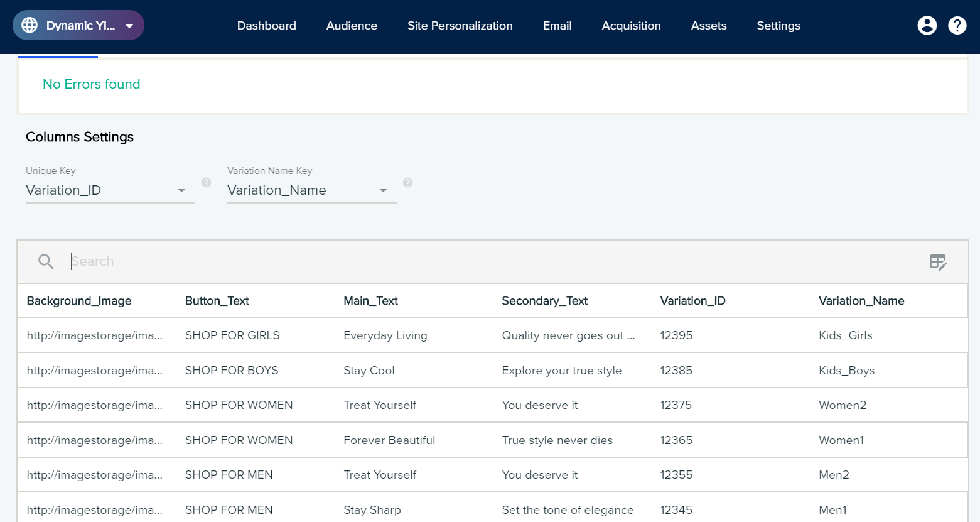Select the 'SHOP FOR BOYS' cell
The width and height of the screenshot is (980, 522).
(x=232, y=371)
